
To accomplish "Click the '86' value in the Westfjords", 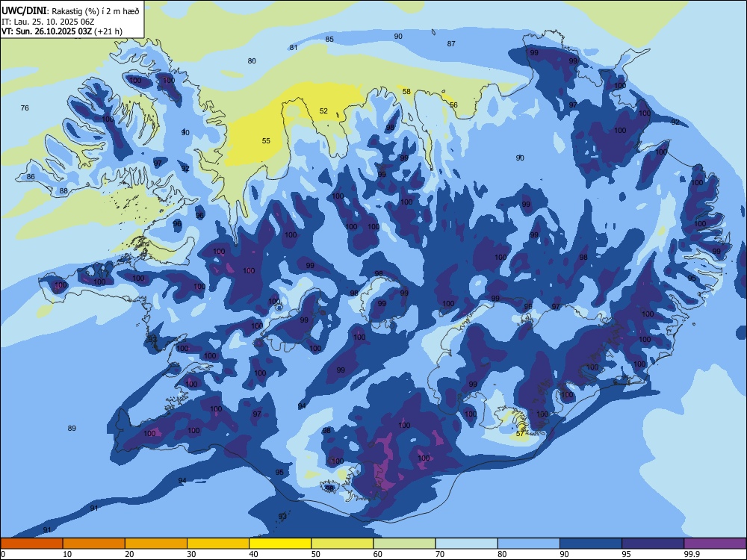I will click(x=31, y=177).
